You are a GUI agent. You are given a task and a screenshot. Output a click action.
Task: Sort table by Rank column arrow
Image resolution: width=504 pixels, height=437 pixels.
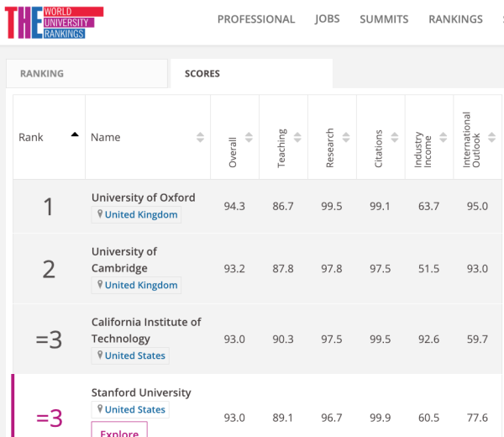[75, 134]
